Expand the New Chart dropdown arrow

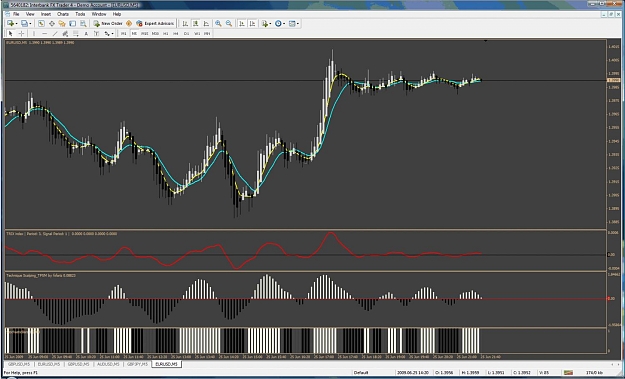16,24
